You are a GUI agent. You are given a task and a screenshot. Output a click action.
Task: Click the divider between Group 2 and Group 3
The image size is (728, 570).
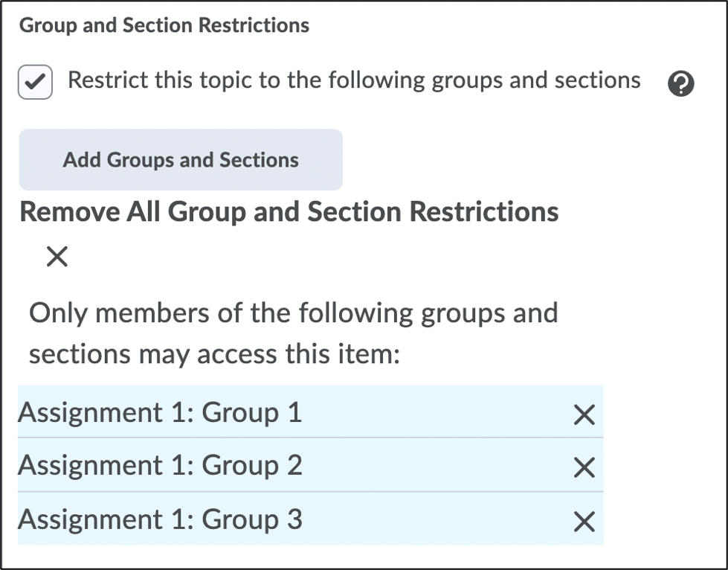310,491
